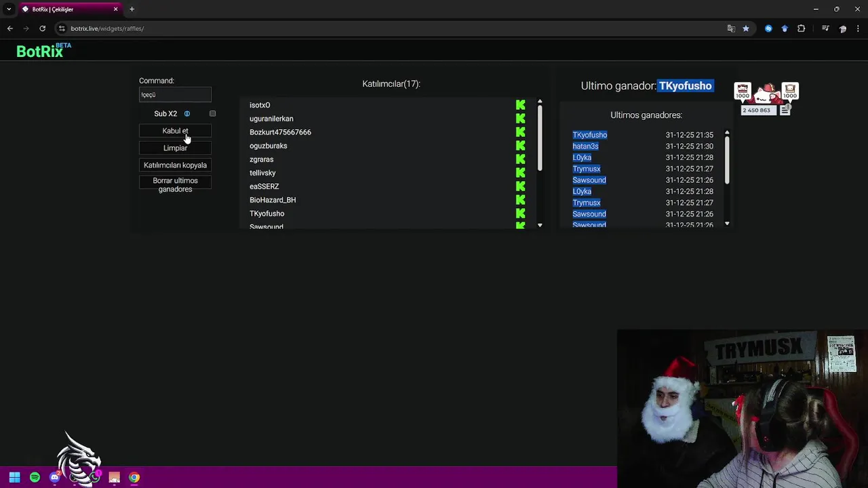Click the Kick icon beside oguzburaks

click(520, 146)
